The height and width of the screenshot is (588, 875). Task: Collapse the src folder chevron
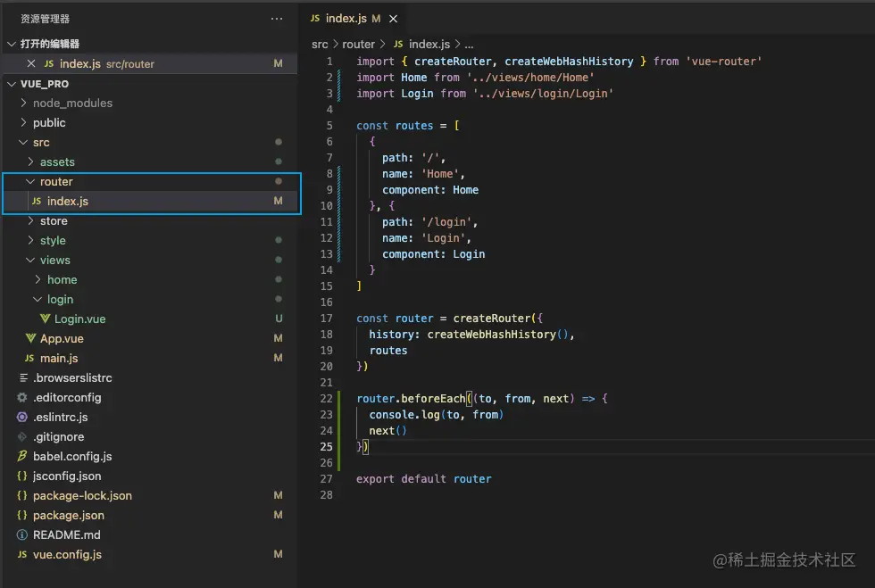23,142
